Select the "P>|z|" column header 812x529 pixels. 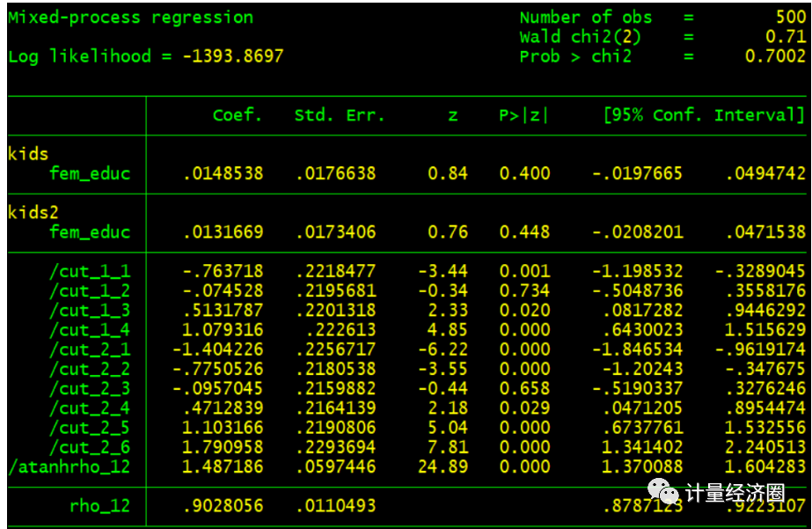pos(524,116)
